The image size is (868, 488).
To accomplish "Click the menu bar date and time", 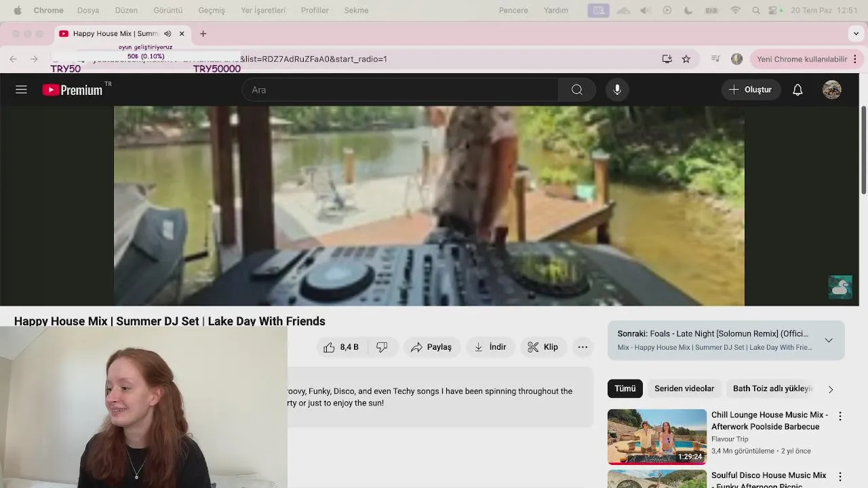I will pyautogui.click(x=824, y=10).
